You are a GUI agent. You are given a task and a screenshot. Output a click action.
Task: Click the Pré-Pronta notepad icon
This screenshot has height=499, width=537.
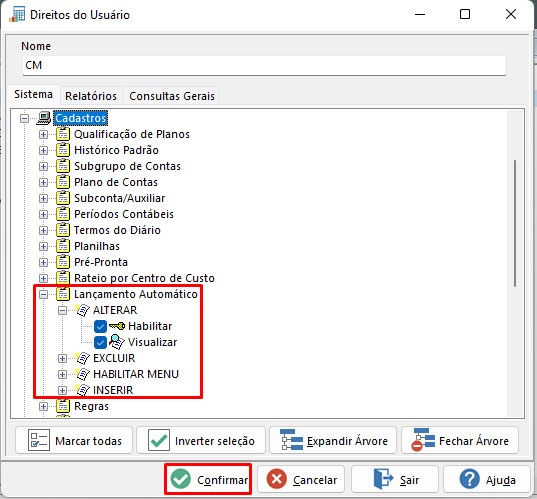point(63,262)
